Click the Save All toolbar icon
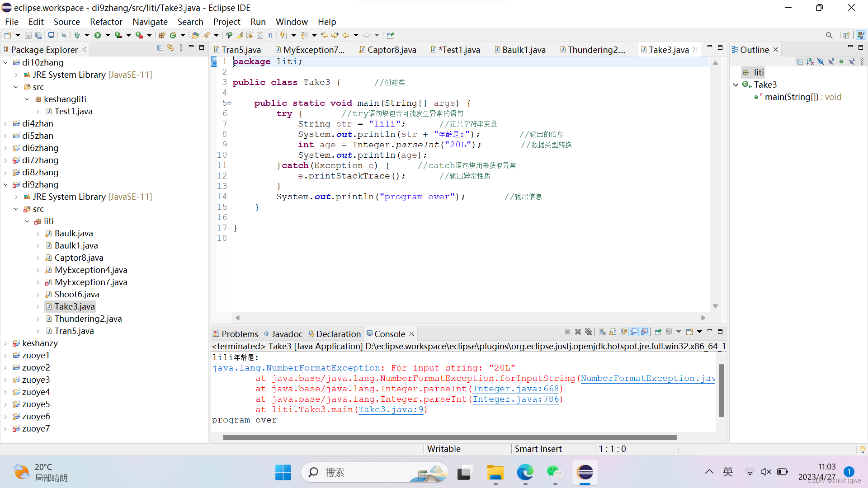The width and height of the screenshot is (868, 488). click(x=39, y=35)
